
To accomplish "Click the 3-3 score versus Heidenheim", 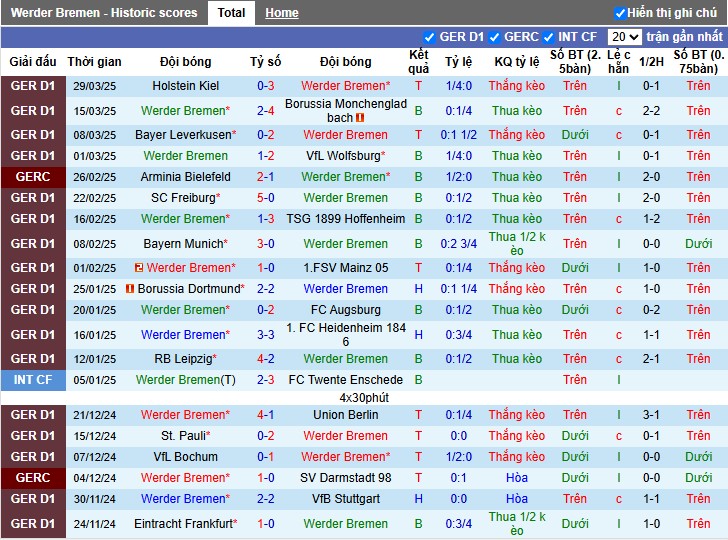I will click(266, 334).
